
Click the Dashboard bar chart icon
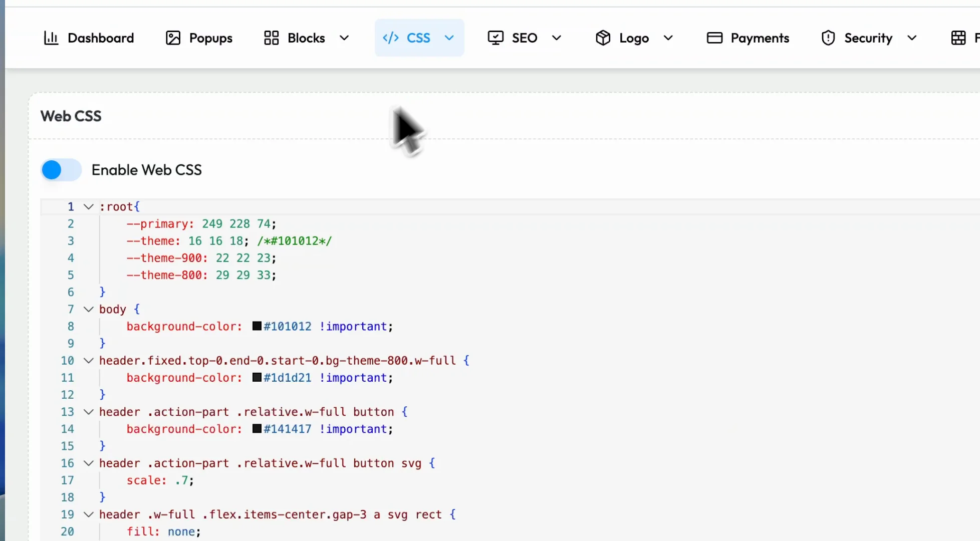coord(51,38)
